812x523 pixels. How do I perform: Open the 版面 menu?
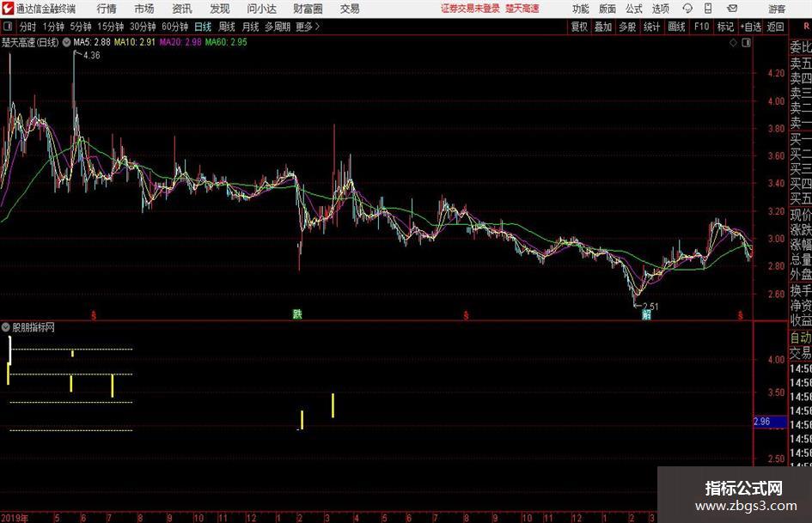coord(607,9)
